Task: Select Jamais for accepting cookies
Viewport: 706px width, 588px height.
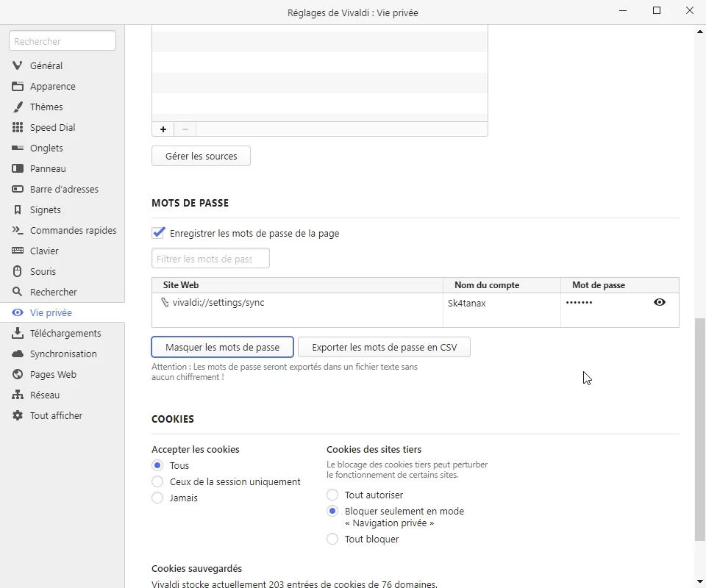Action: (x=157, y=498)
